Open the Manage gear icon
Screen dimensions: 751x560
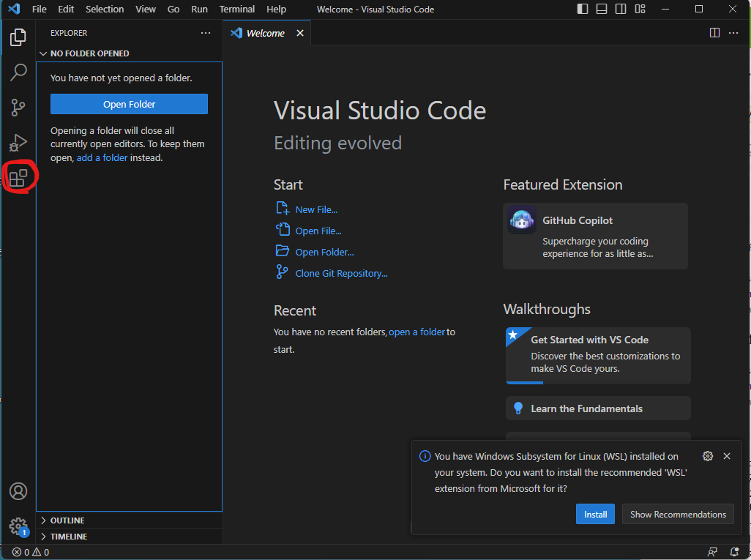[18, 526]
